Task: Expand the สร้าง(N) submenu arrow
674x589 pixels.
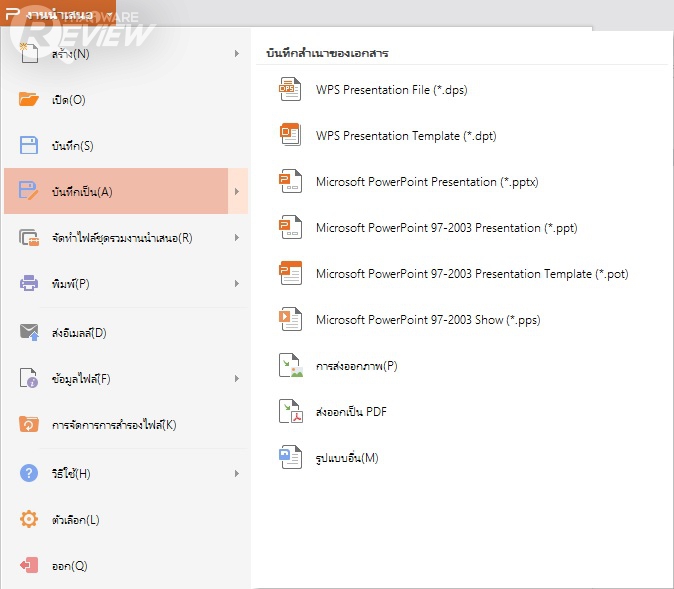Action: click(x=237, y=53)
